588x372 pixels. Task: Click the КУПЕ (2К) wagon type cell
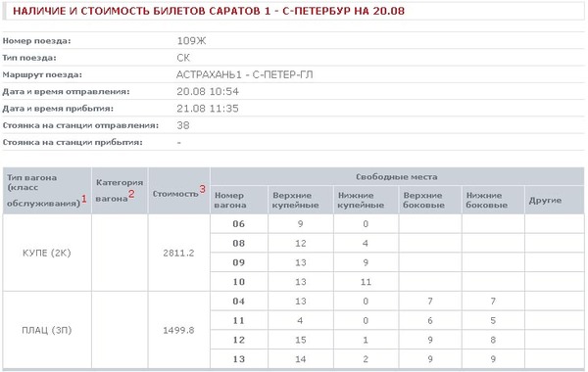pos(47,253)
